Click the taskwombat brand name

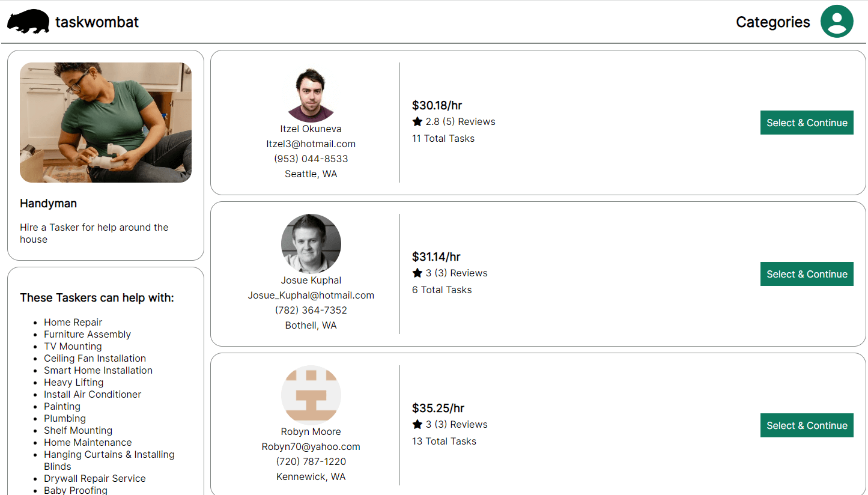(97, 22)
